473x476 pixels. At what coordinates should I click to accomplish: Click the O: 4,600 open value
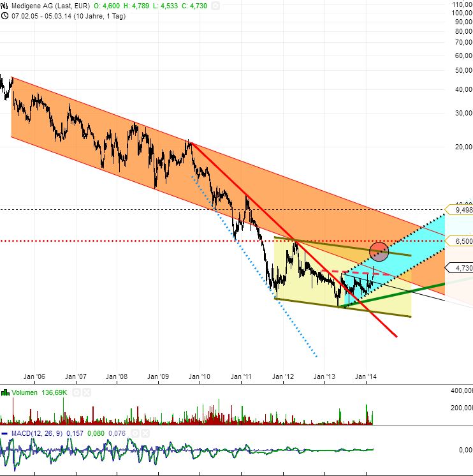tap(106, 6)
